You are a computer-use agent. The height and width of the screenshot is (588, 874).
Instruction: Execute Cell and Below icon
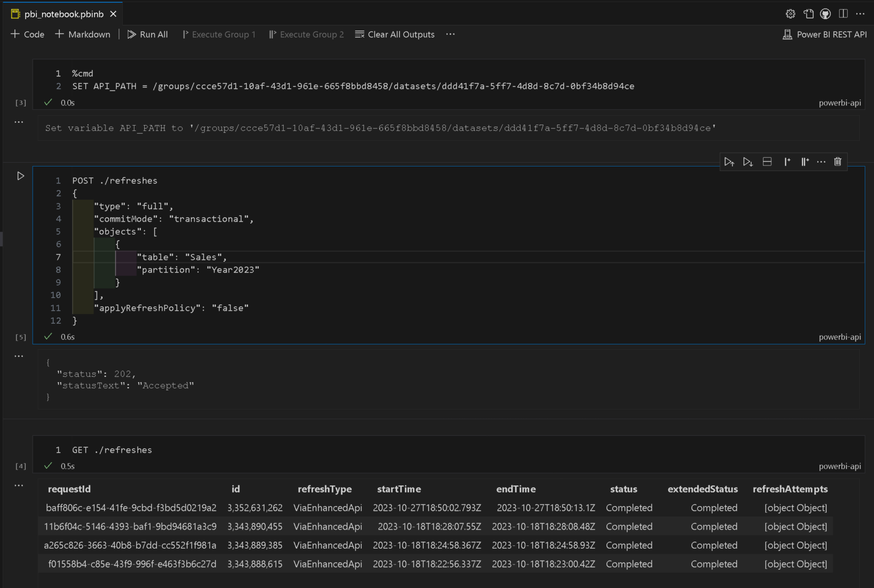[x=748, y=162]
